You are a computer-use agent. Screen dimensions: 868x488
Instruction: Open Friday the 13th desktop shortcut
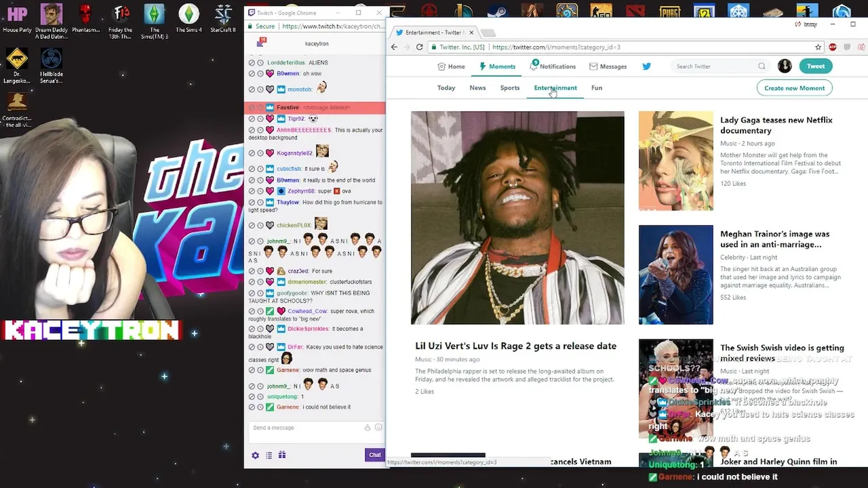pos(121,22)
